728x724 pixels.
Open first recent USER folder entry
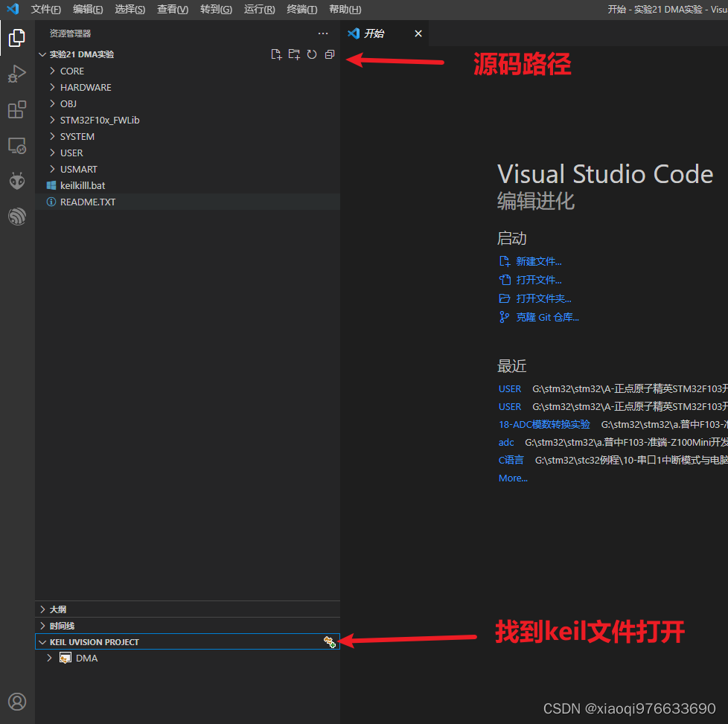click(x=510, y=389)
